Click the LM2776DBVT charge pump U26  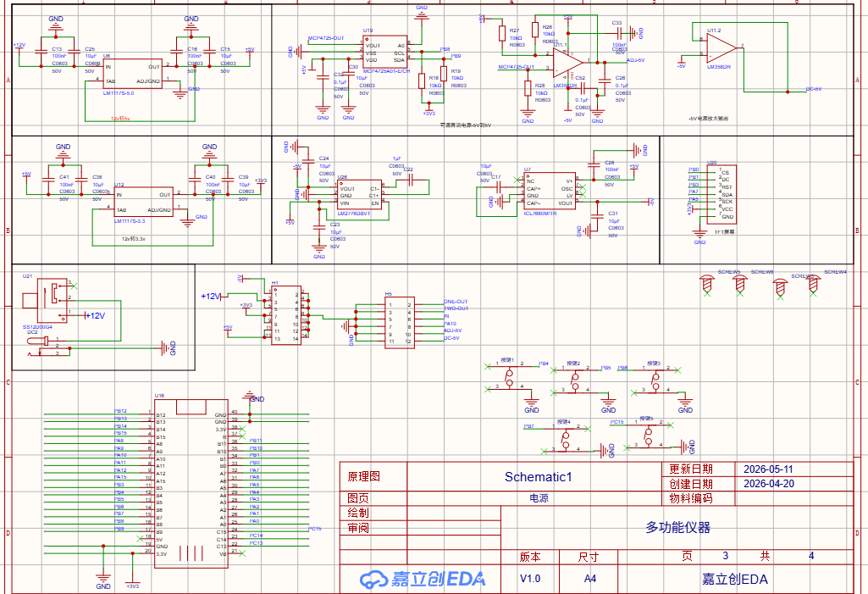click(x=359, y=195)
